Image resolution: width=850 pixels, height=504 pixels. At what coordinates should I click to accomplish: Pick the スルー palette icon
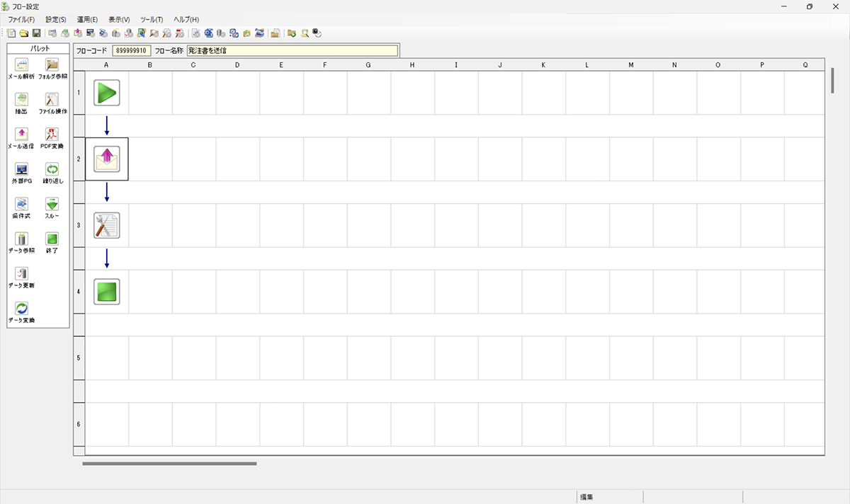tap(52, 204)
